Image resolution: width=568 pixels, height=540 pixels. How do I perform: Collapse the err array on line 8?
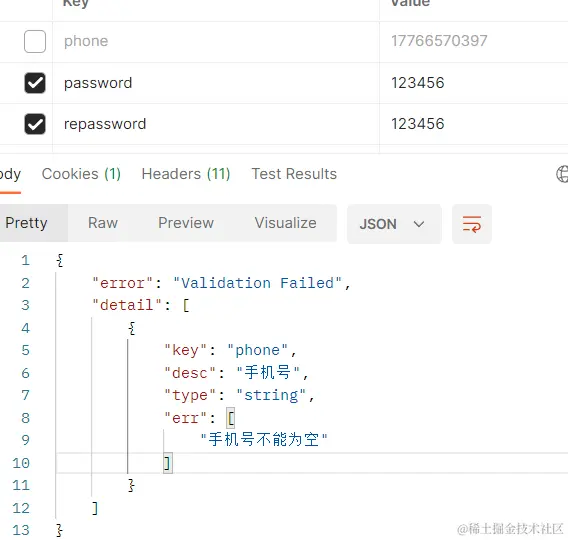click(231, 418)
